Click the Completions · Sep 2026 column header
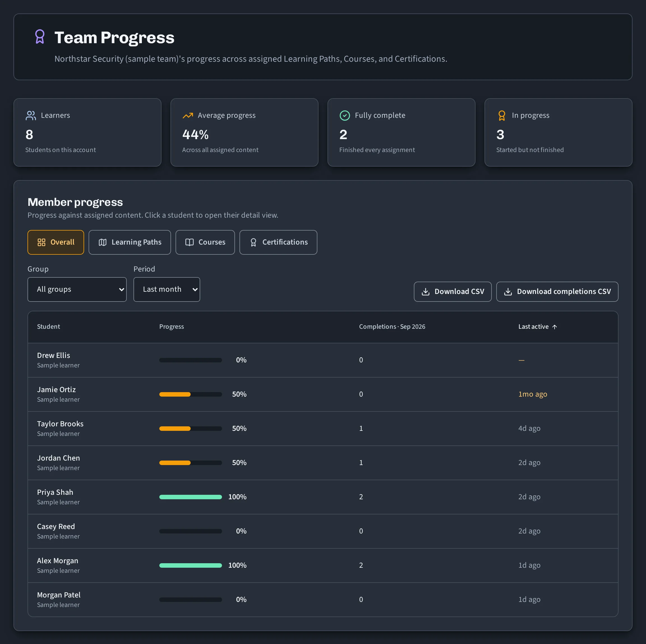 (392, 326)
